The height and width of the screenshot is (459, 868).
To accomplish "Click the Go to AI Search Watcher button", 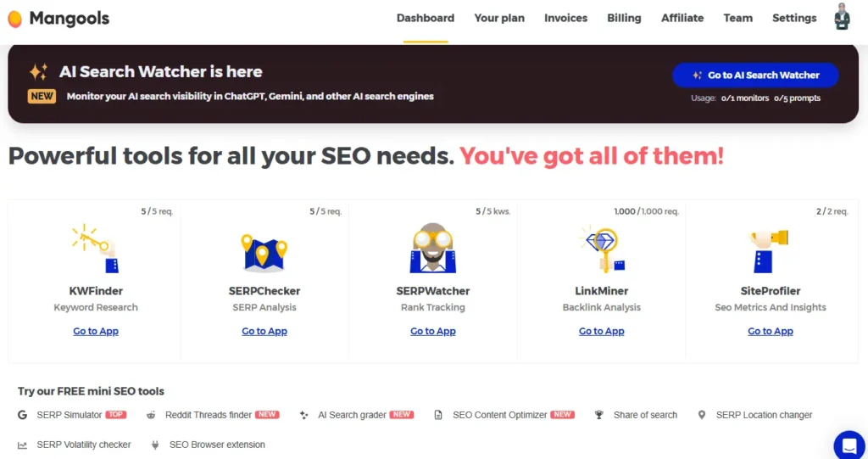I will tap(755, 76).
